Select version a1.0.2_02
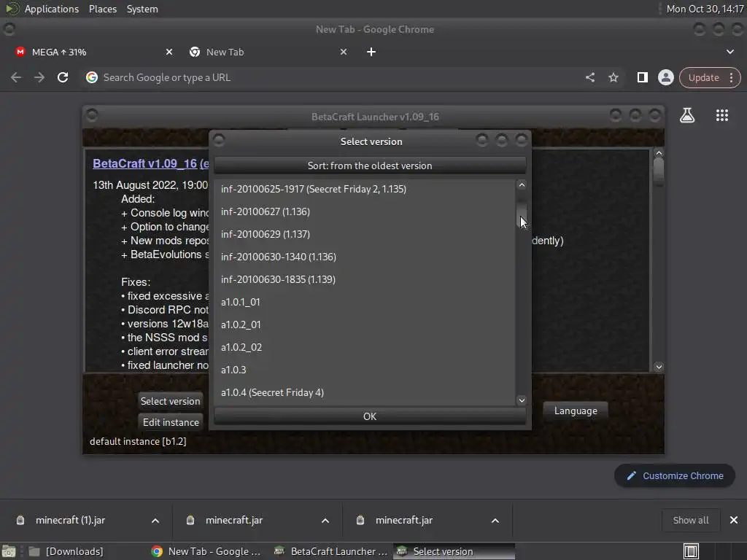 pos(365,347)
